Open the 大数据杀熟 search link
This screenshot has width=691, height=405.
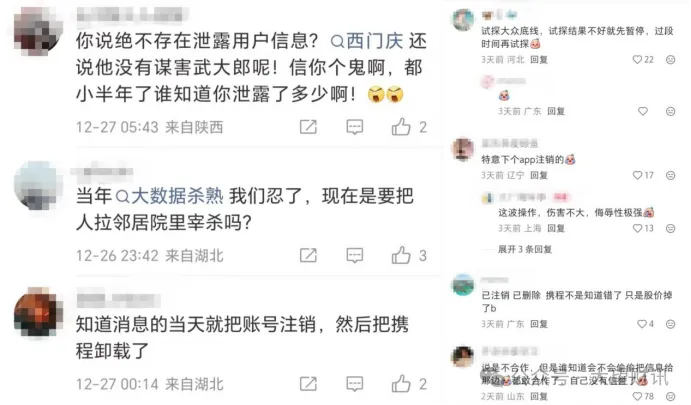[169, 196]
